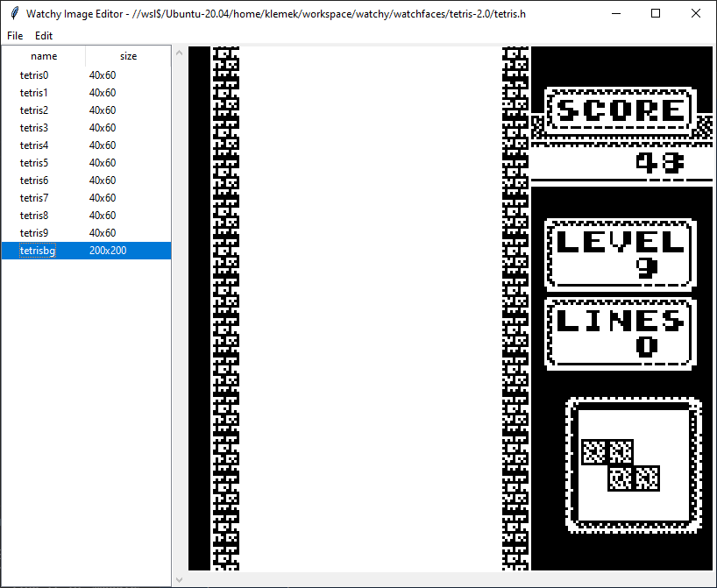Screen dimensions: 717x588
Task: Select the tetris9 image row
Action: click(87, 233)
